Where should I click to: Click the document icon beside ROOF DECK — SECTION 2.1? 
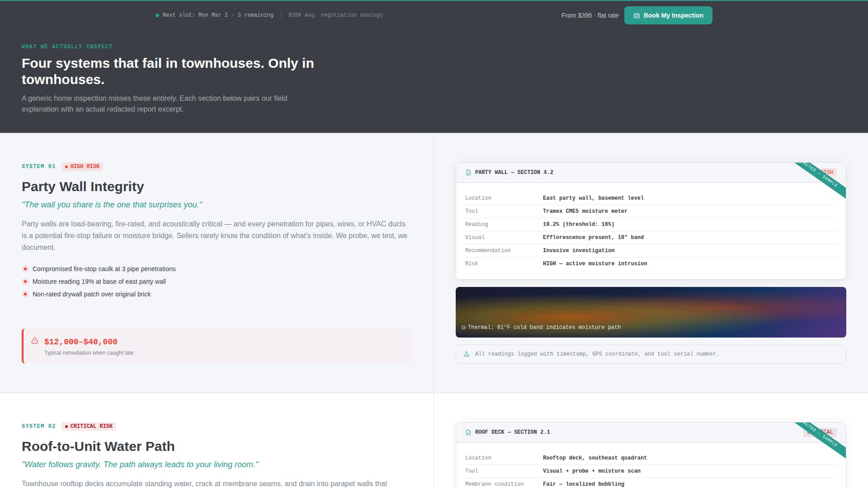pyautogui.click(x=467, y=432)
